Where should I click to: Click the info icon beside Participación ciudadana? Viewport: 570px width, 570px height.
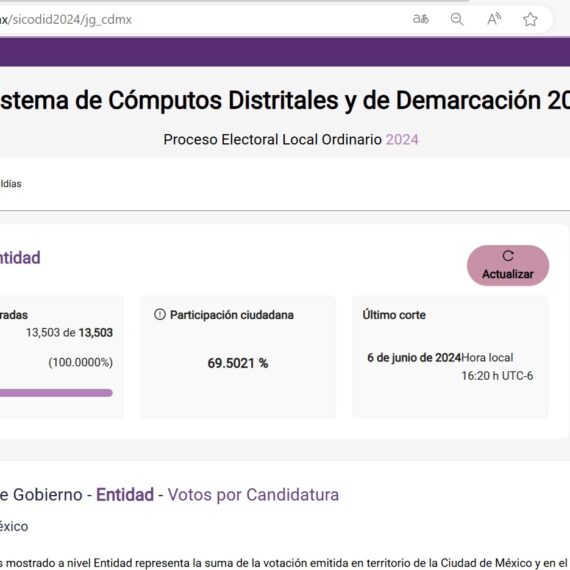pyautogui.click(x=160, y=314)
